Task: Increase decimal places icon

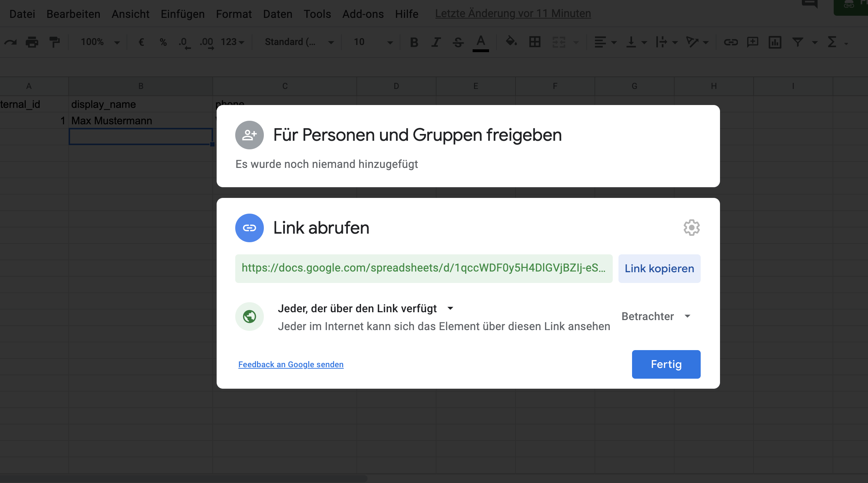Action: [207, 43]
